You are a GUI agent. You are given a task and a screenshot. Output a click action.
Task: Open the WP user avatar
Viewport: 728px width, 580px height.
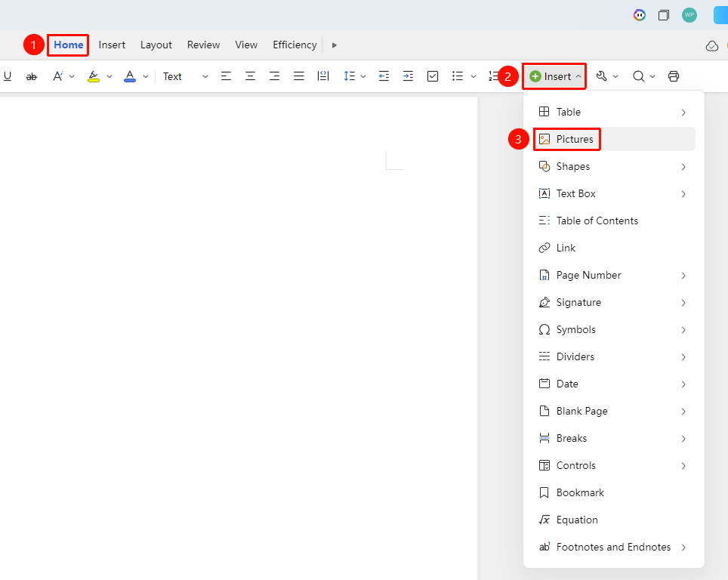(689, 15)
